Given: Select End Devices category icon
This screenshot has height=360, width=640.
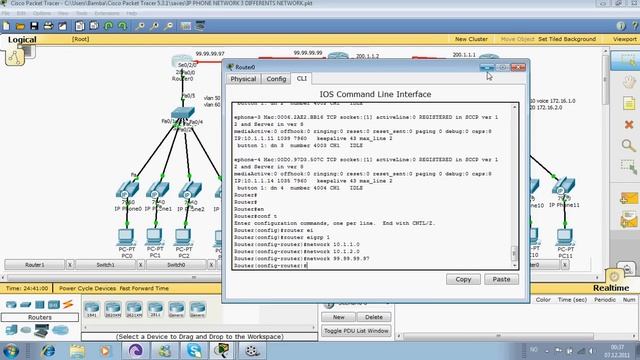Looking at the screenshot, I should tap(11, 330).
